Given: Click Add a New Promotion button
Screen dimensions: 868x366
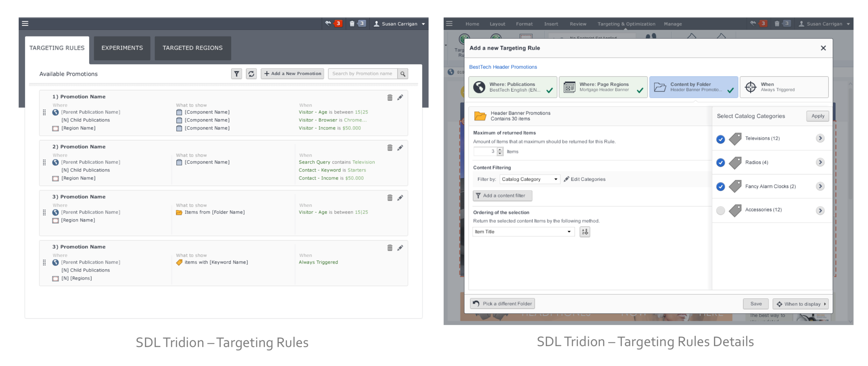Looking at the screenshot, I should click(292, 74).
